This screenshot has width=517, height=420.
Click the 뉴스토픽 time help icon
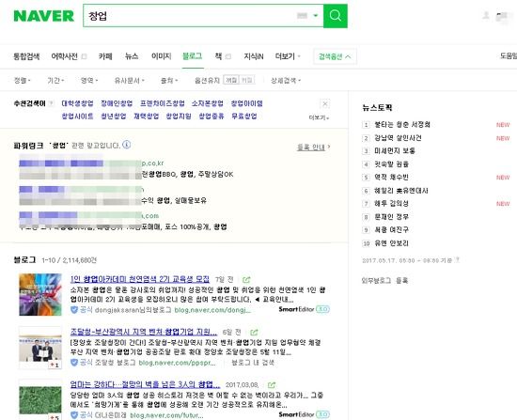(457, 260)
